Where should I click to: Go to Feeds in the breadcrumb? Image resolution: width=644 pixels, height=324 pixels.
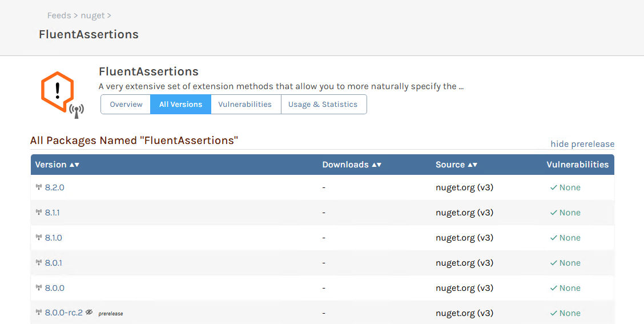pyautogui.click(x=59, y=15)
